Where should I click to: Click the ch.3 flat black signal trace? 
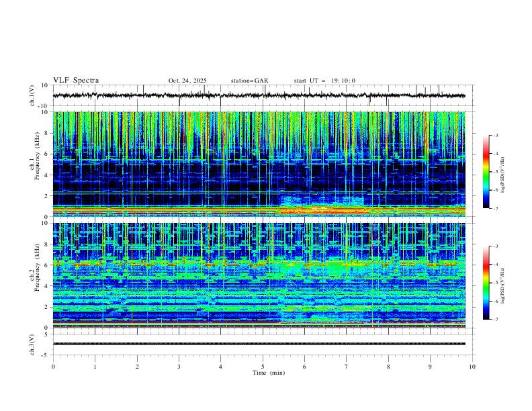coord(259,344)
